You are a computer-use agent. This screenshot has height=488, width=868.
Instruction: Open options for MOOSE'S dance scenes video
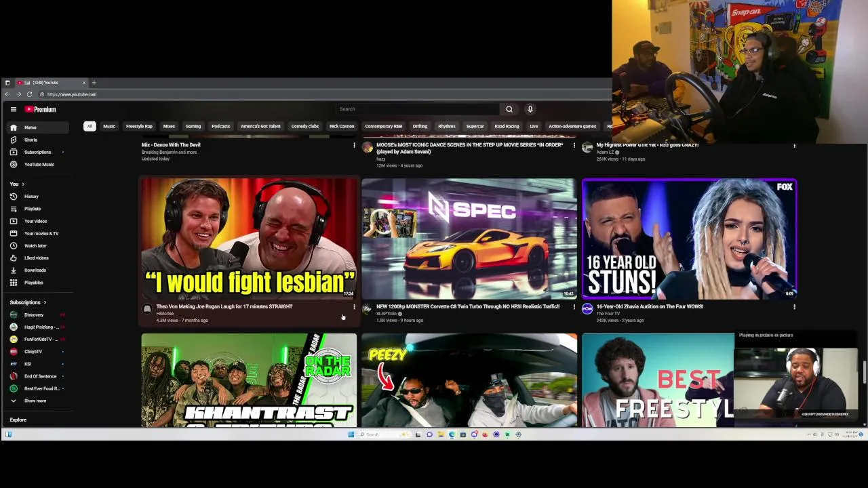pos(574,145)
